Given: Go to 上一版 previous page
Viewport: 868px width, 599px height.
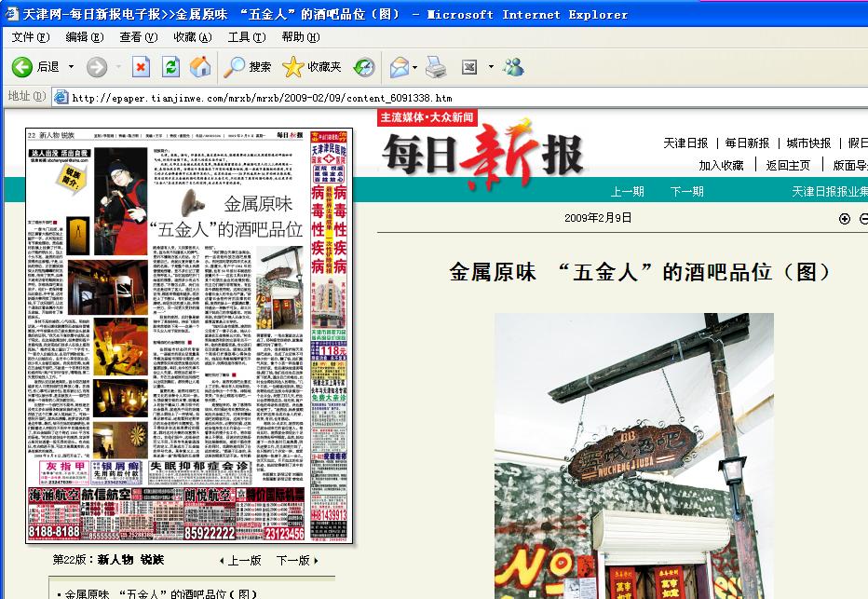Looking at the screenshot, I should (x=240, y=560).
